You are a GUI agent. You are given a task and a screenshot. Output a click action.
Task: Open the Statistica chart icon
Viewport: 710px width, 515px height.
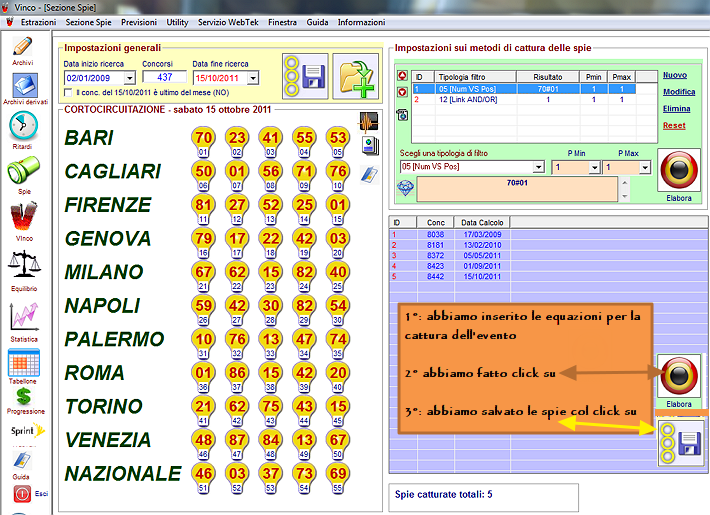[22, 318]
